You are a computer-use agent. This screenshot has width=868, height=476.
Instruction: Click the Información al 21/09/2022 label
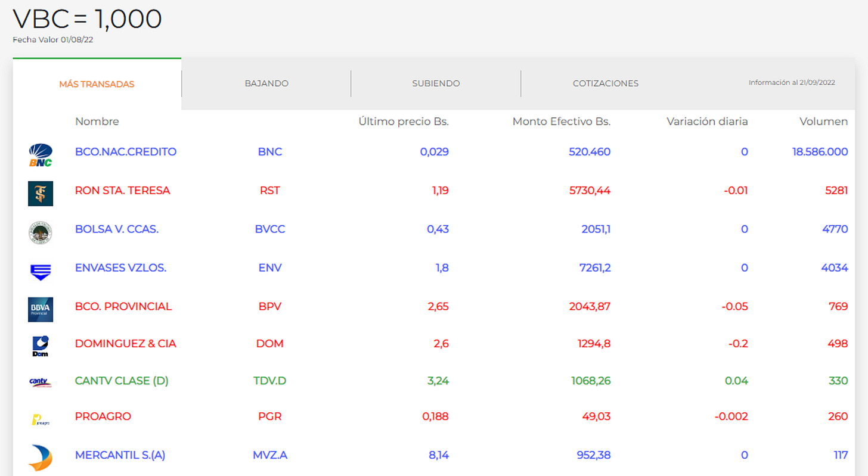point(792,83)
